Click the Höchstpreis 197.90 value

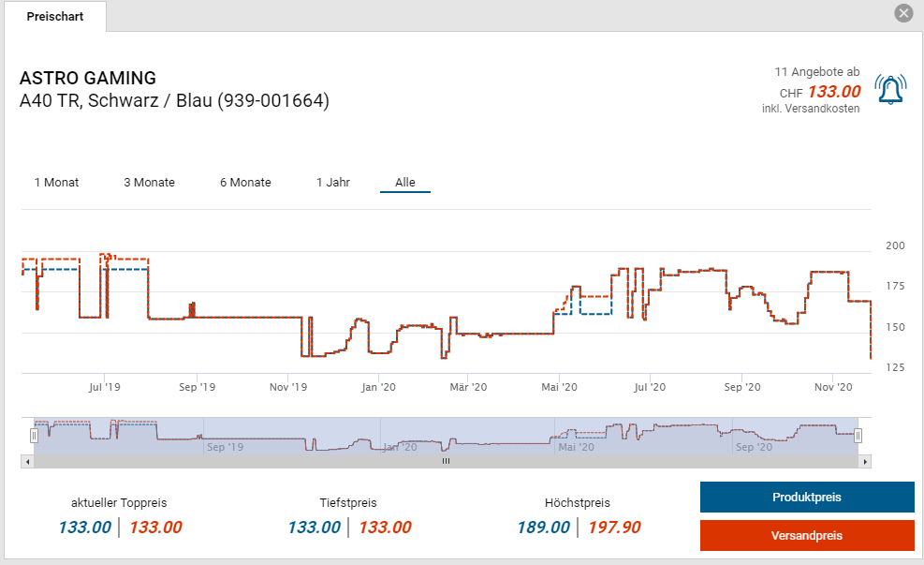coord(614,528)
